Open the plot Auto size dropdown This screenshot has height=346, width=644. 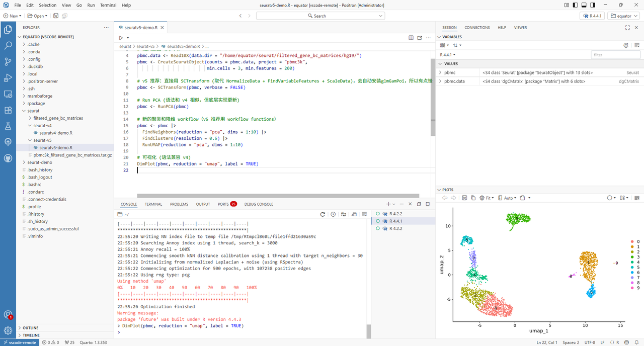(508, 198)
